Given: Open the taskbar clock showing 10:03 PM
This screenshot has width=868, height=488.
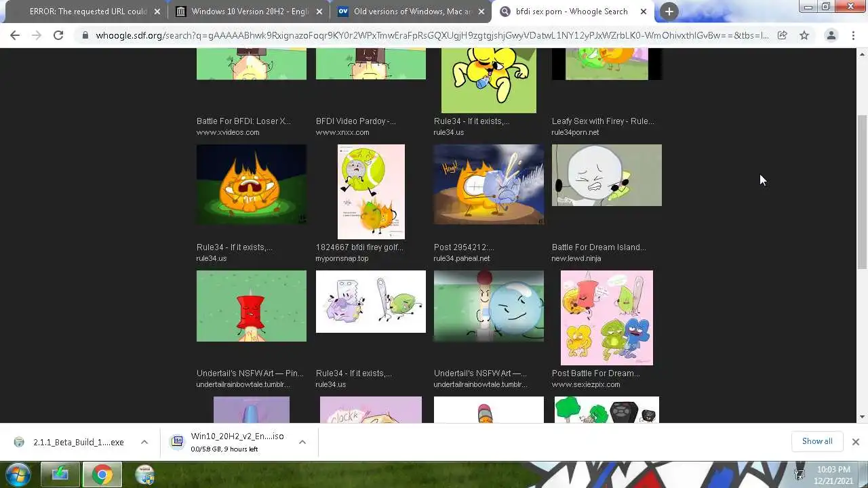Looking at the screenshot, I should point(833,474).
